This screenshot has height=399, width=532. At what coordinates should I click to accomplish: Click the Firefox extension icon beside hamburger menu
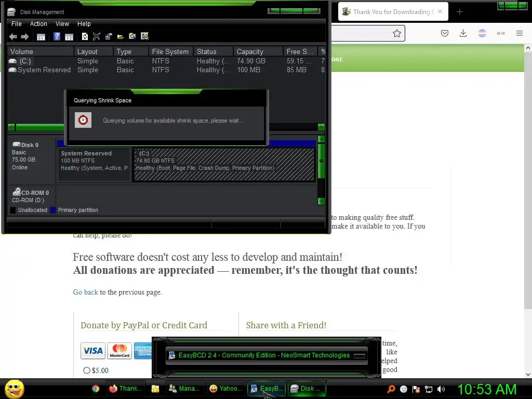click(x=501, y=33)
